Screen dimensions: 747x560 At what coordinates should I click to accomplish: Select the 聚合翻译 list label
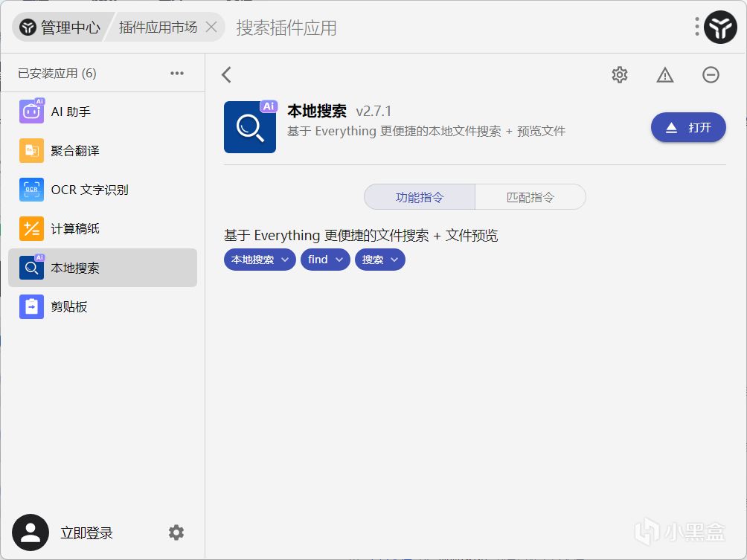tap(75, 151)
